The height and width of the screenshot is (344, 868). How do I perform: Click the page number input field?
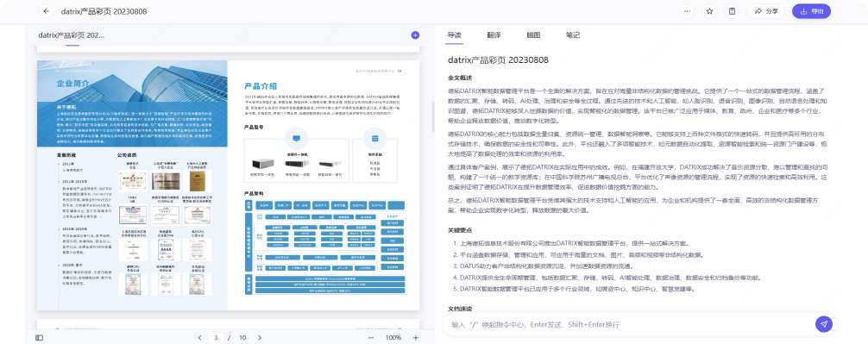[x=217, y=337]
